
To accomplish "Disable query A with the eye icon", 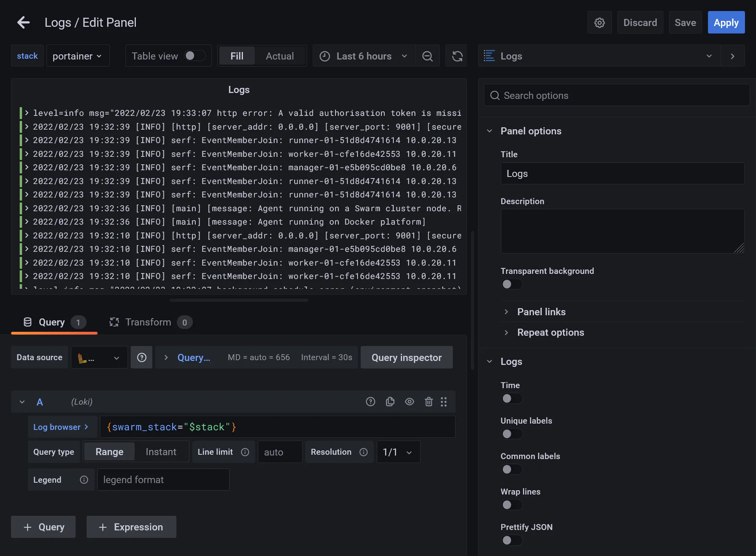I will tap(409, 402).
